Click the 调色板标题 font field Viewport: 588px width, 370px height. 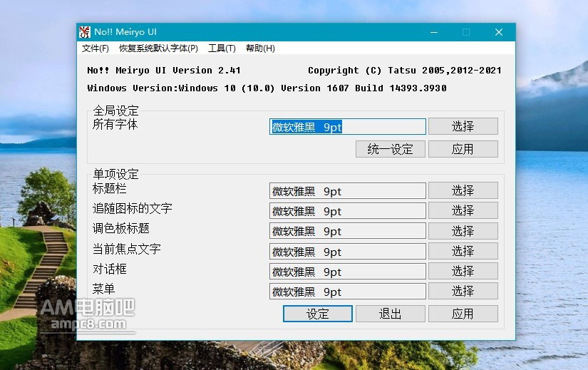(348, 231)
